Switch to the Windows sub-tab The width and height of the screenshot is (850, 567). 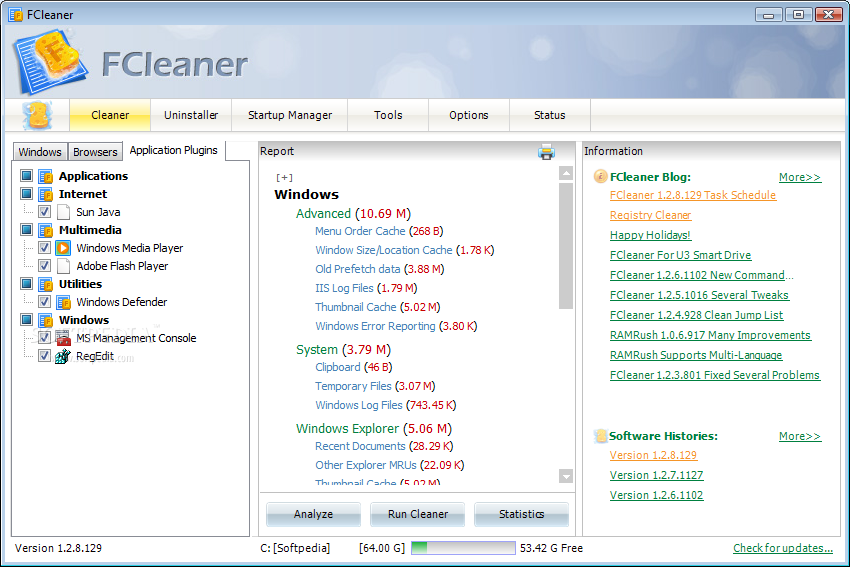click(40, 152)
